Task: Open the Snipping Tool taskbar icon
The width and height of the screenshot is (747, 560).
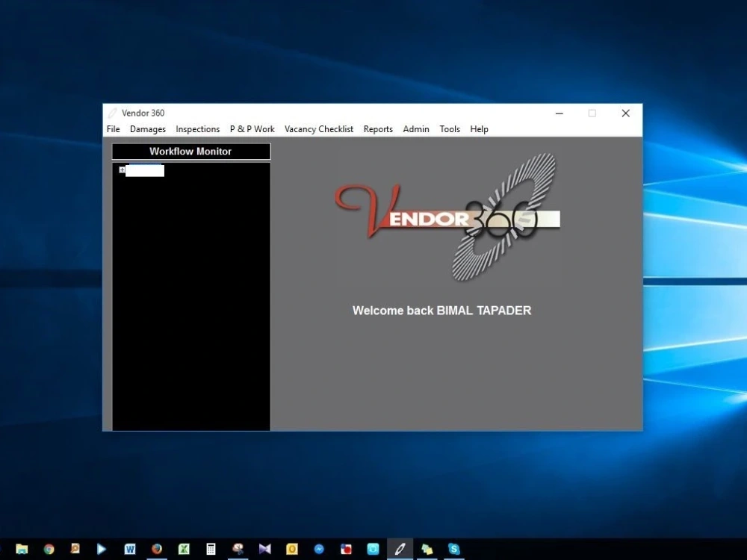Action: coord(238,549)
